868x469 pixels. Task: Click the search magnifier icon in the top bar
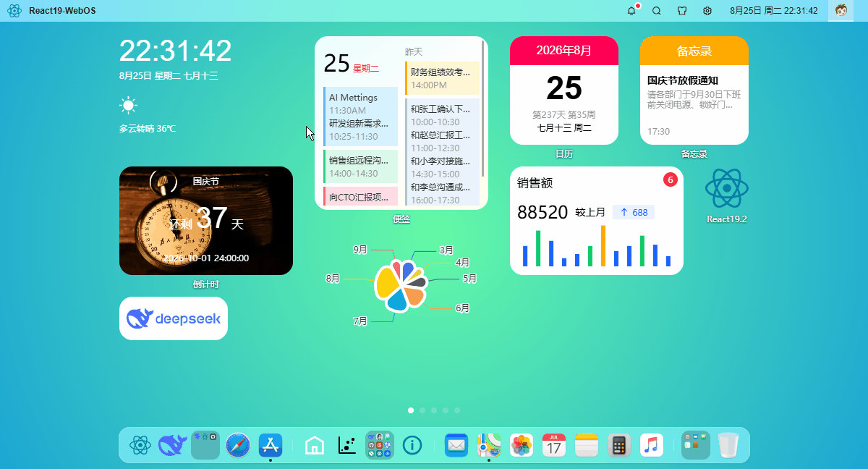[x=657, y=11]
